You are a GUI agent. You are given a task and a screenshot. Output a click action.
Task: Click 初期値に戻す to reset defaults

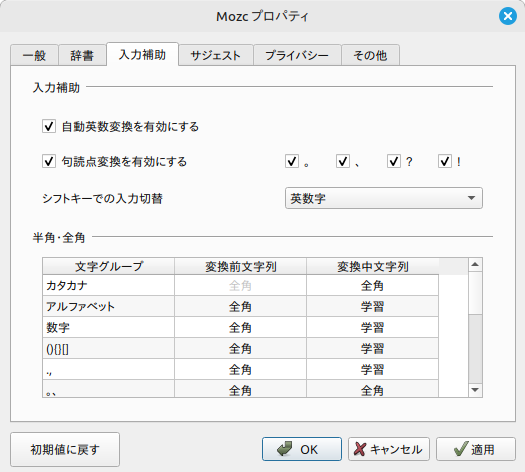pyautogui.click(x=65, y=449)
